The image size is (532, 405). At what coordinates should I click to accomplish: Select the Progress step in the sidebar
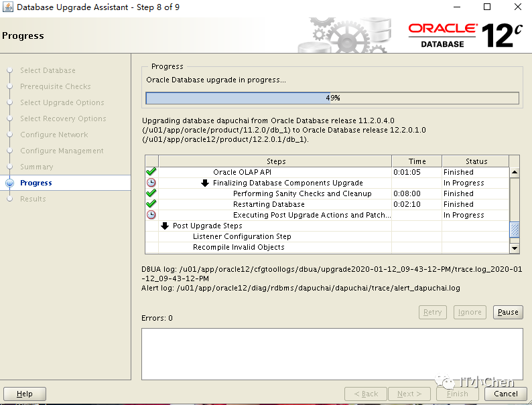[x=36, y=183]
